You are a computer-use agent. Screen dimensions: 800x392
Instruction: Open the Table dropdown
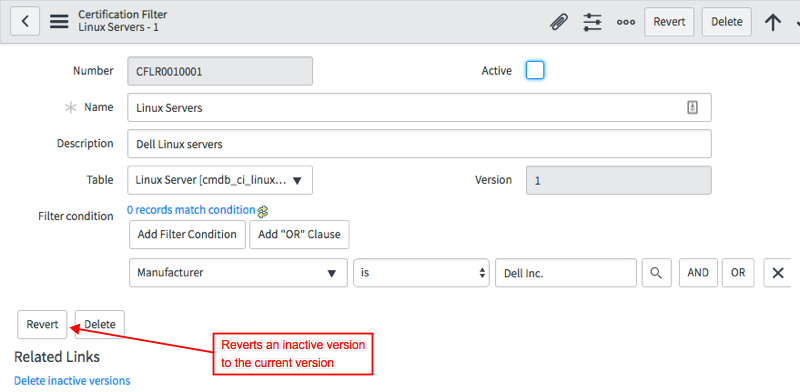click(220, 180)
